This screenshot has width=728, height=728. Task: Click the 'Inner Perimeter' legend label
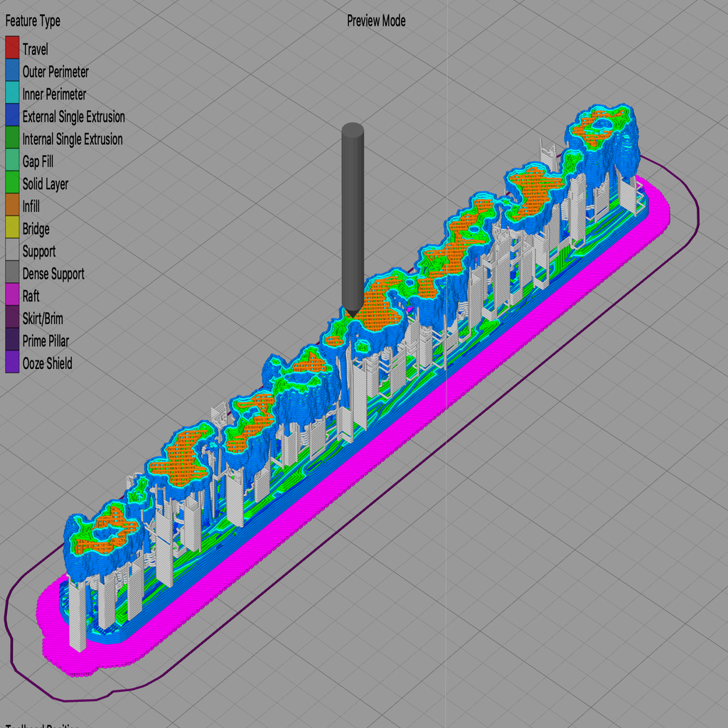click(54, 95)
